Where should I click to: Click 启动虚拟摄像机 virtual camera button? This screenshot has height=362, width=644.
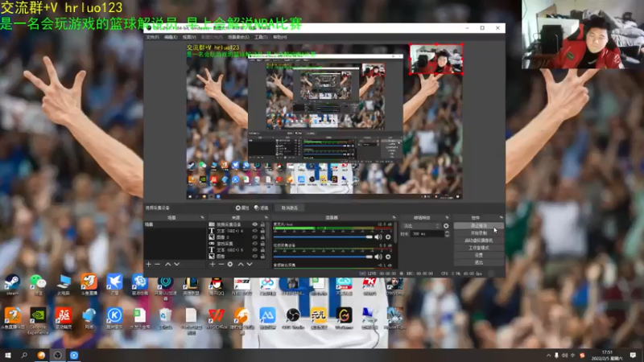tap(478, 241)
